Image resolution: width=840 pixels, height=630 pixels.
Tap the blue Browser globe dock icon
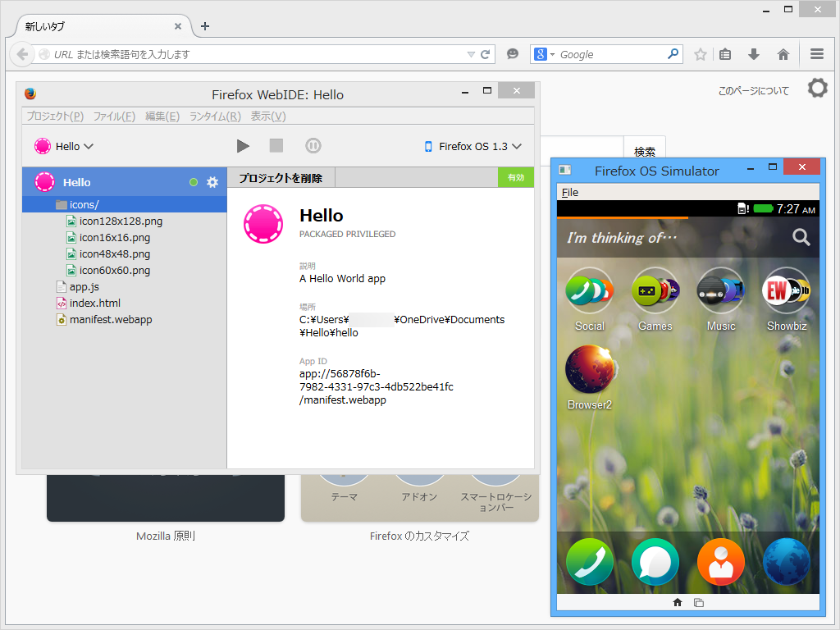click(x=787, y=562)
